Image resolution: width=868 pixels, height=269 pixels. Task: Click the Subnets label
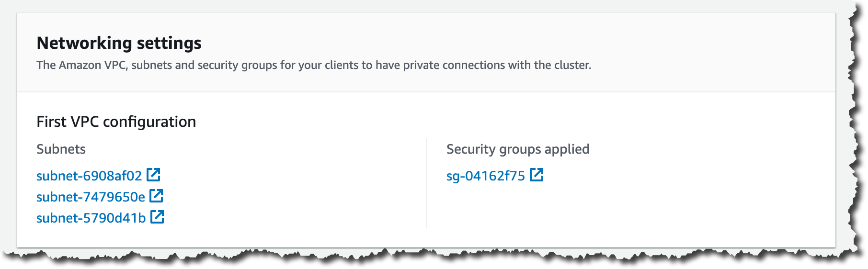click(x=61, y=149)
